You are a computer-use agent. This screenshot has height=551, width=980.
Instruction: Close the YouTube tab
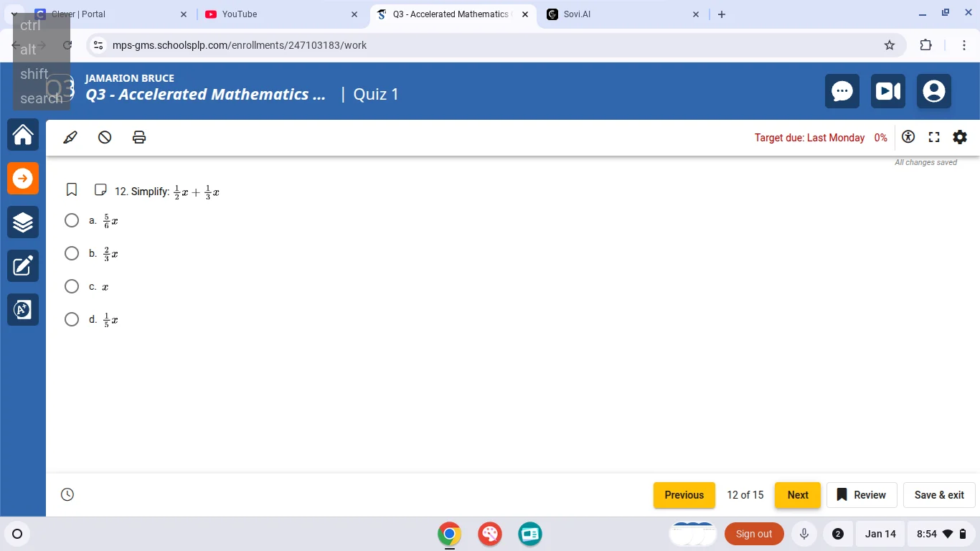point(354,14)
